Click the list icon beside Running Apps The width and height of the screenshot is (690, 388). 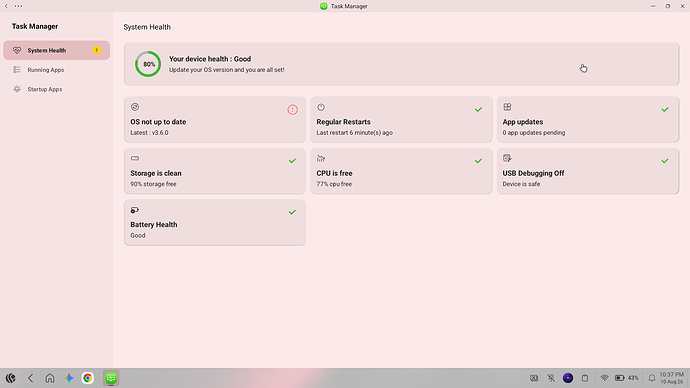tap(17, 70)
